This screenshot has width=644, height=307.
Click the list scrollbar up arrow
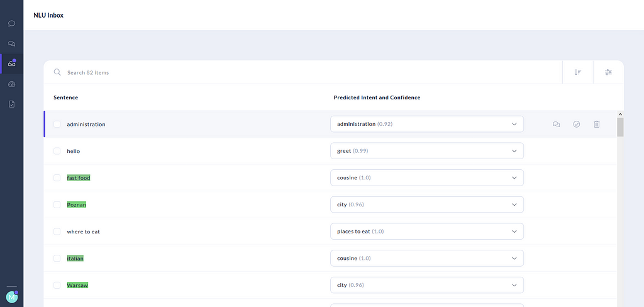[x=620, y=114]
